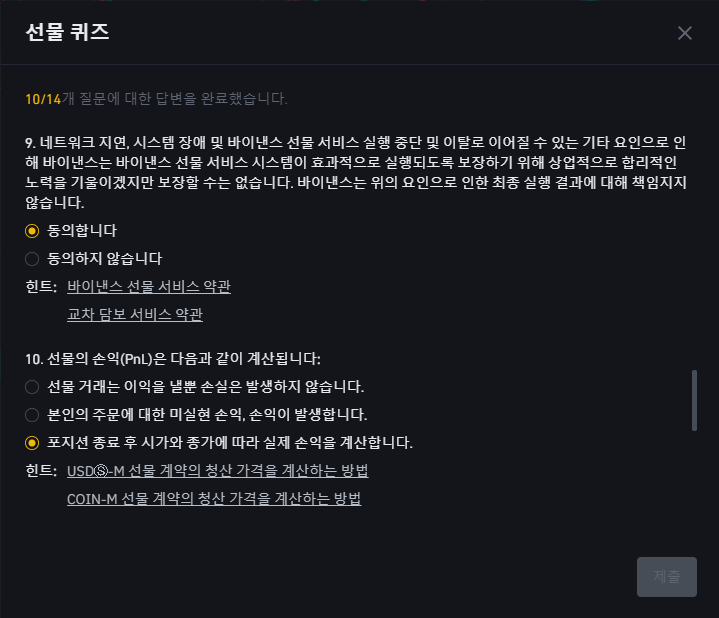Click the quiz vertical scrollbar thumb
Screen dimensions: 719x618
(x=694, y=400)
